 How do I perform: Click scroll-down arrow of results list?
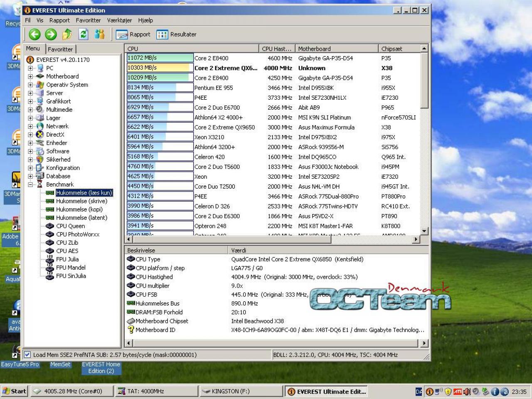click(x=424, y=231)
